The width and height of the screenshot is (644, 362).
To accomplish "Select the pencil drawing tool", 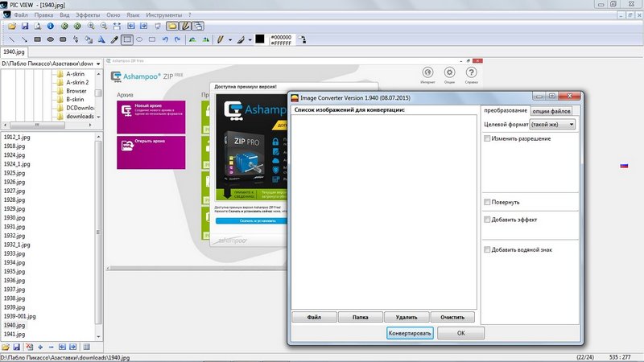I will (x=221, y=39).
